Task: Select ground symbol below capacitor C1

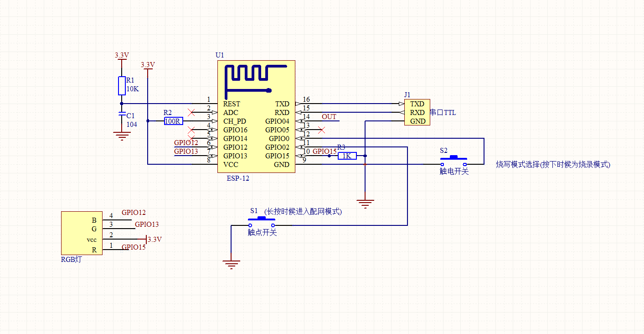Action: tap(122, 136)
